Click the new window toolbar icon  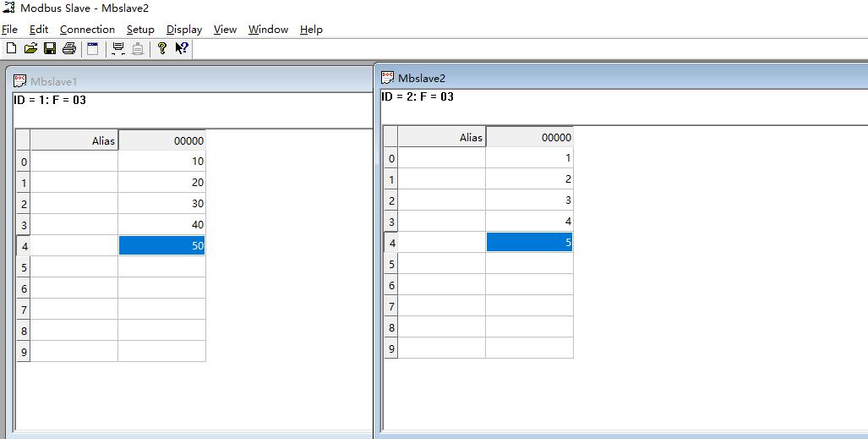pyautogui.click(x=93, y=49)
